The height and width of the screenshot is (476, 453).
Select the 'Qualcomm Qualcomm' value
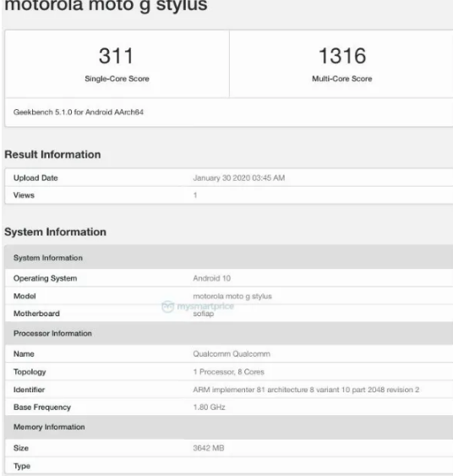[x=232, y=353]
